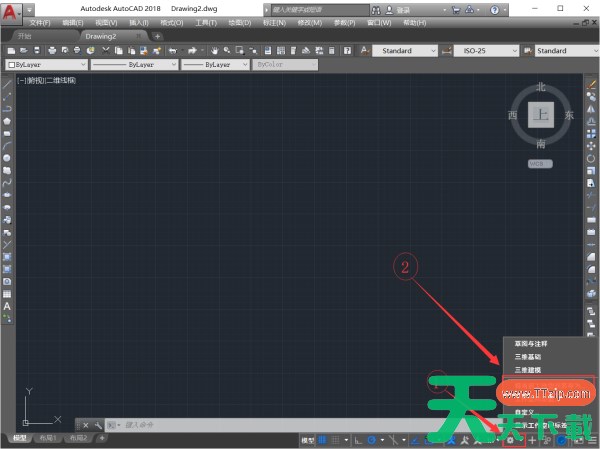Open the text style Standard dropdown
Viewport: 600px width, 449px height.
coord(404,51)
